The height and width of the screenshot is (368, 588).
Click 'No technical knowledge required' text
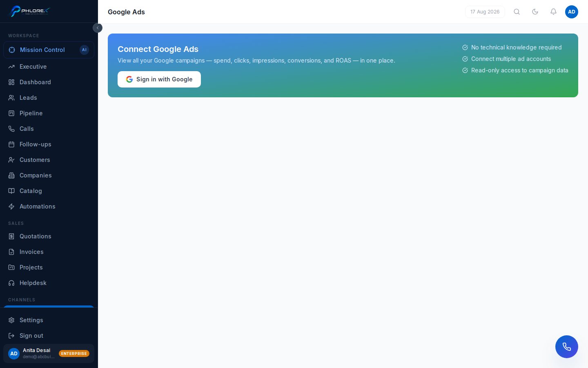[x=517, y=47]
